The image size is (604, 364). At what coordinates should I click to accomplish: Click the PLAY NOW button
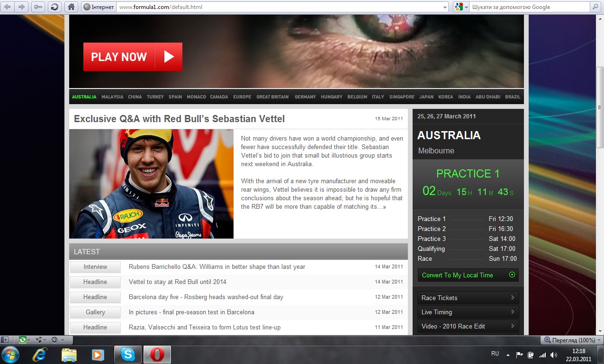(x=133, y=57)
